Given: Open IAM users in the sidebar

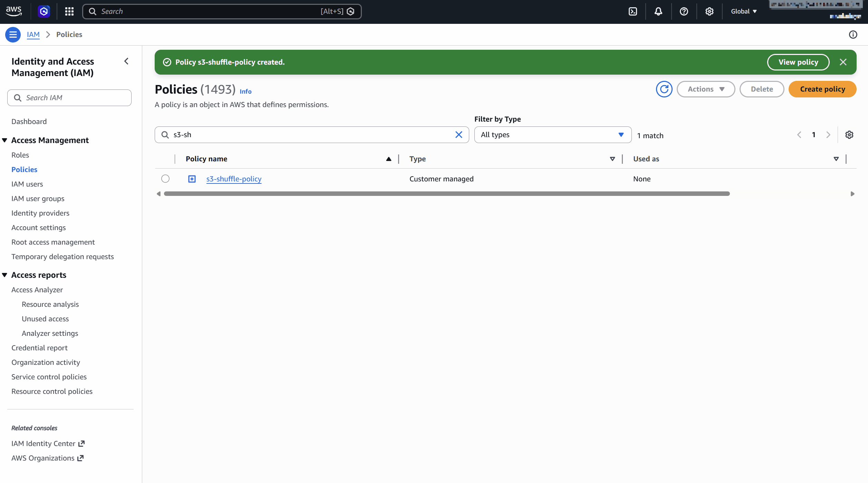Looking at the screenshot, I should pyautogui.click(x=27, y=184).
